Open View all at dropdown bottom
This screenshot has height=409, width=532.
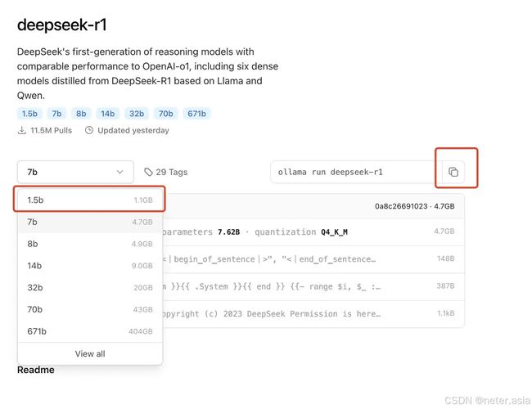(90, 353)
